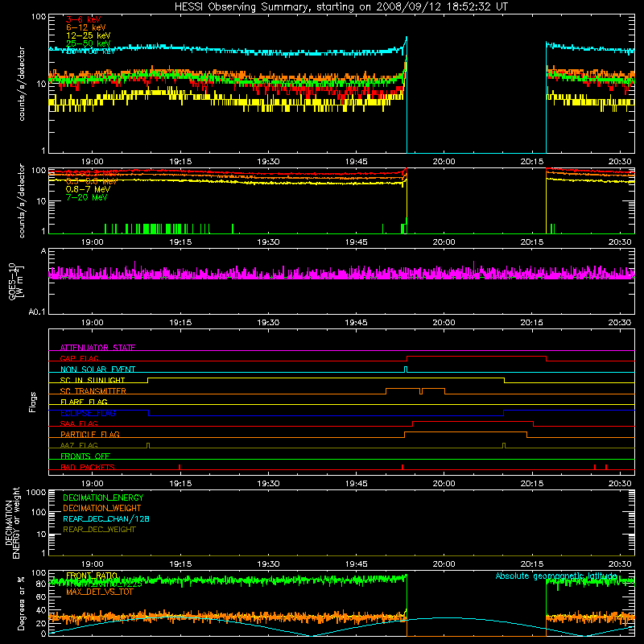This screenshot has width=644, height=644.
Task: Select the REAR_DEC_CHAN/128 legend entry
Action: (x=106, y=518)
